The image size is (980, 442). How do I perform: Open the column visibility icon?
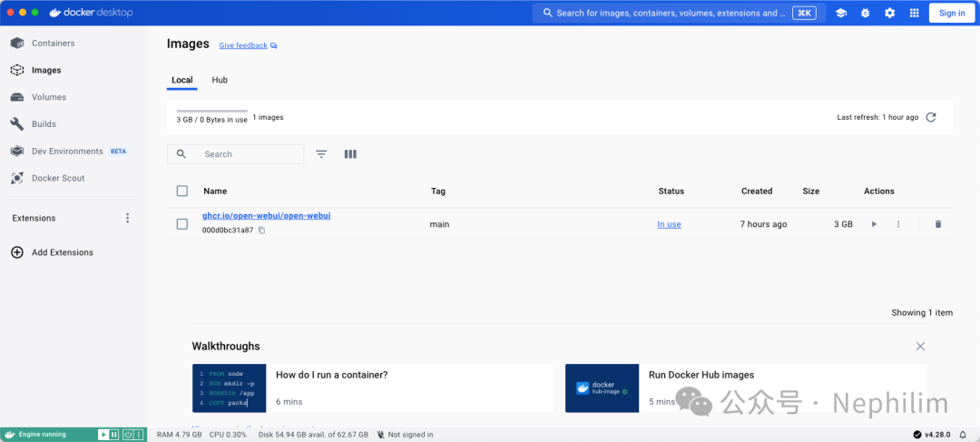click(x=350, y=153)
